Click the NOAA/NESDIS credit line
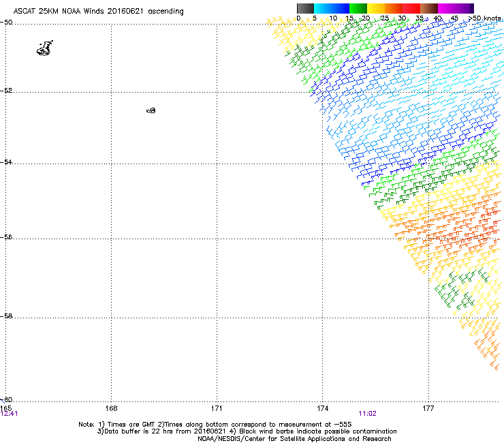 click(294, 439)
